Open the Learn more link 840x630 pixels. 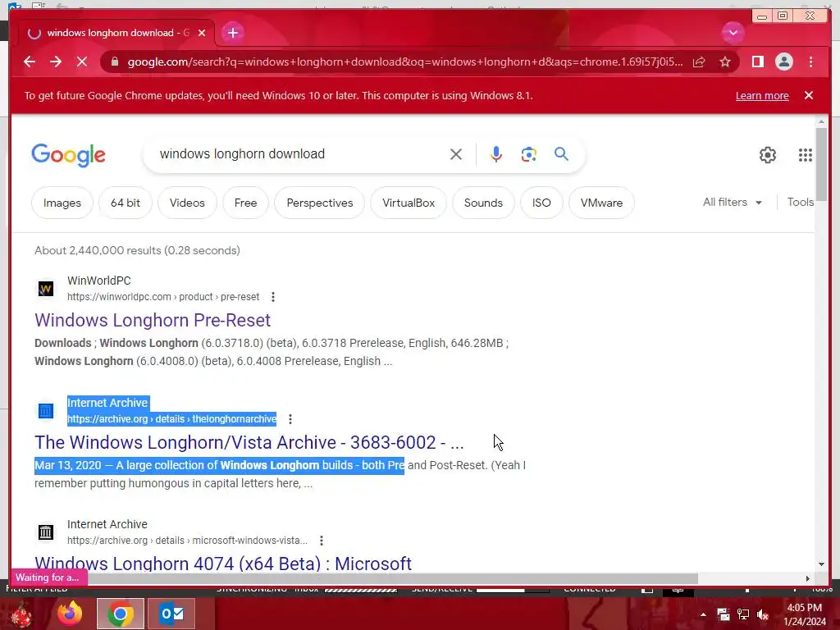pyautogui.click(x=762, y=96)
